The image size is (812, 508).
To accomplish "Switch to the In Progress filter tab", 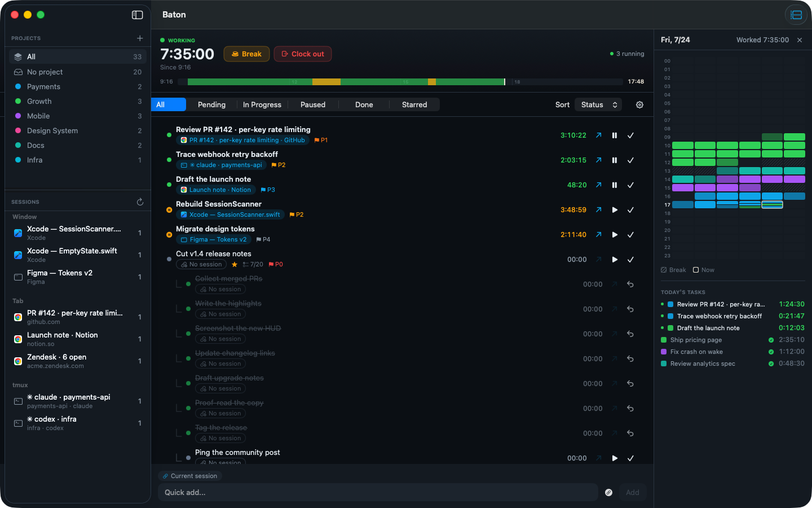I will [x=262, y=104].
